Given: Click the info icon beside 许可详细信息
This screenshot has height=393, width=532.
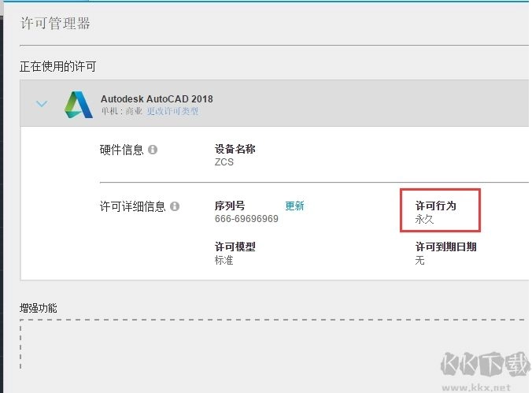Looking at the screenshot, I should 175,206.
